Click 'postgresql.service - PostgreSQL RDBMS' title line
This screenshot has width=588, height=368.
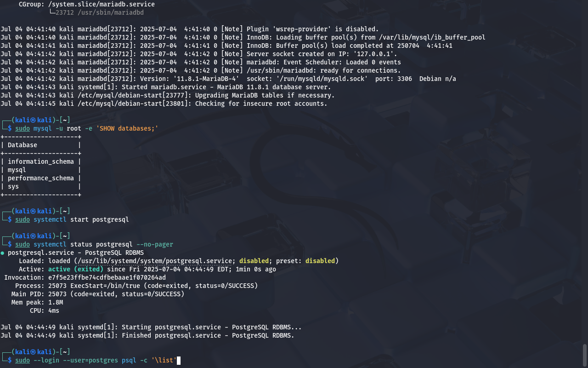coord(76,253)
